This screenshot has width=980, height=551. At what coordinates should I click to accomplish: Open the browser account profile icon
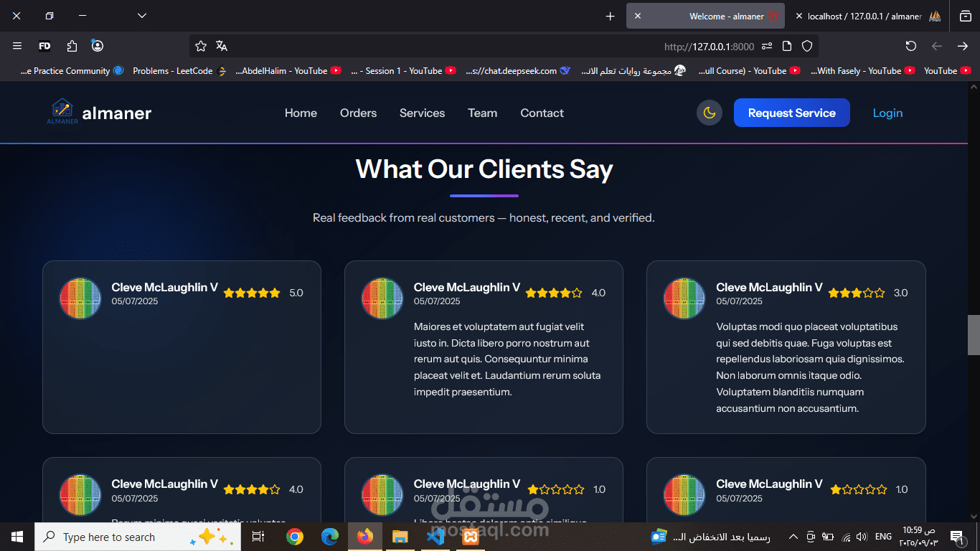click(x=98, y=46)
